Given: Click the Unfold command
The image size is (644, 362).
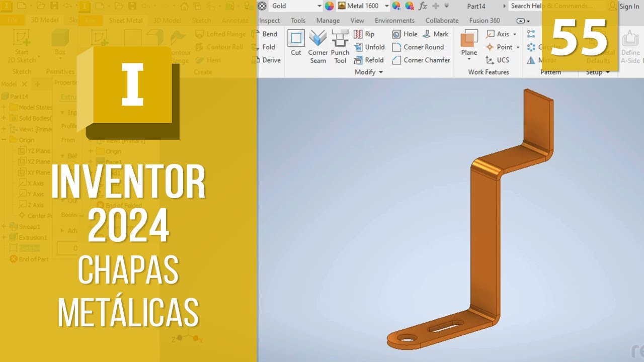Looking at the screenshot, I should [x=369, y=47].
